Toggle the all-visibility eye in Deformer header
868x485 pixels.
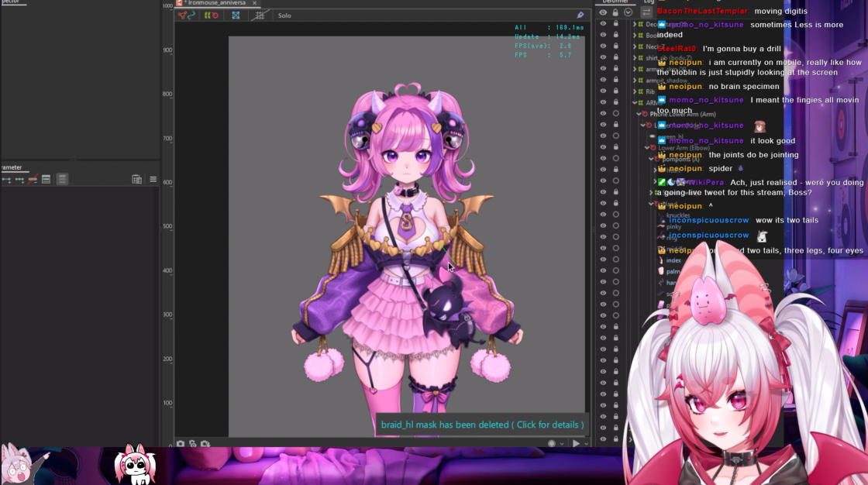[x=603, y=12]
